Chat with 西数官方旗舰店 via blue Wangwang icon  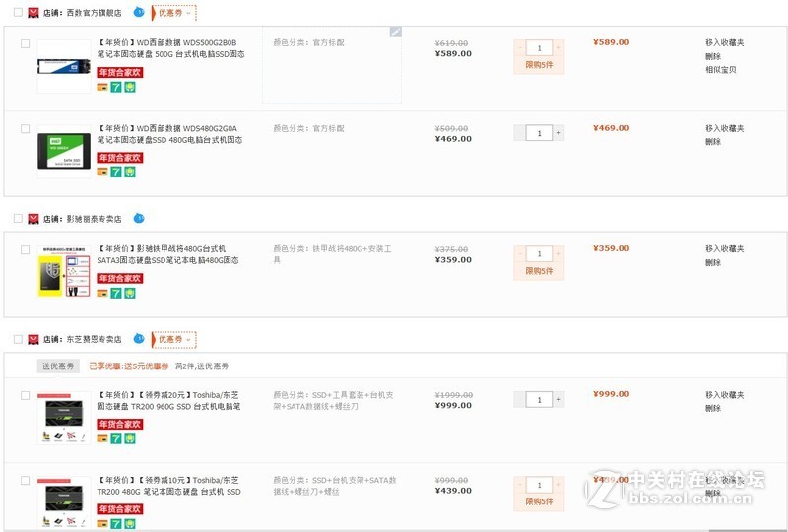(x=139, y=12)
